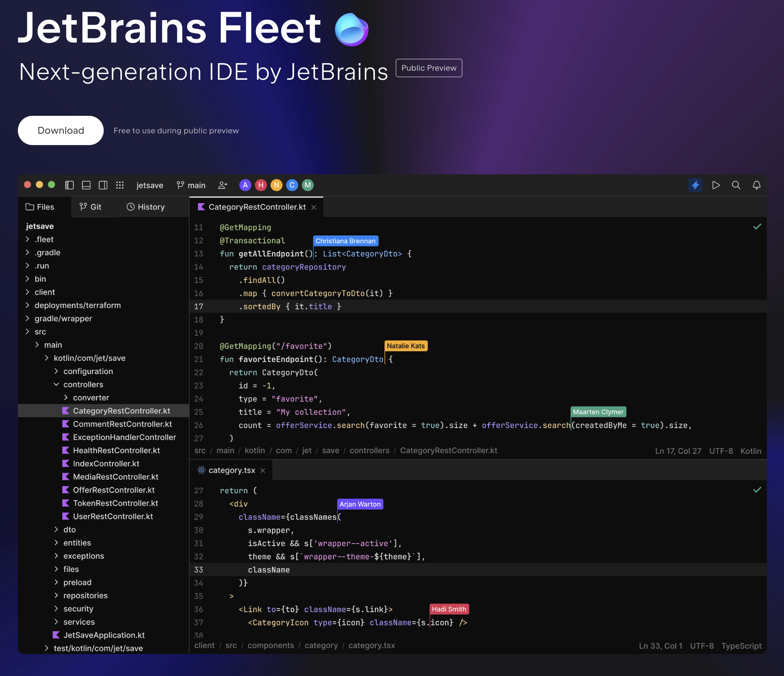The width and height of the screenshot is (784, 676).
Task: Open IndexController.kt file icon
Action: [x=66, y=463]
